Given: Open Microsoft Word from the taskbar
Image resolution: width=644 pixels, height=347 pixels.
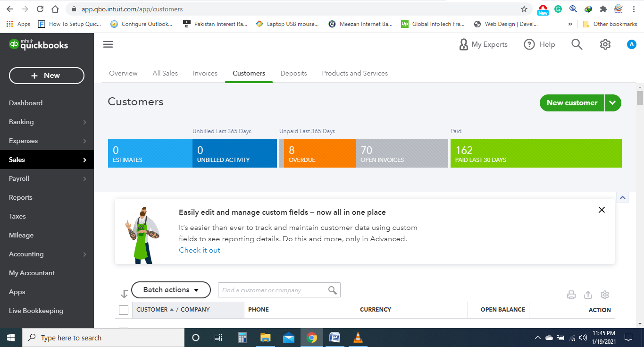Looking at the screenshot, I should (x=335, y=338).
